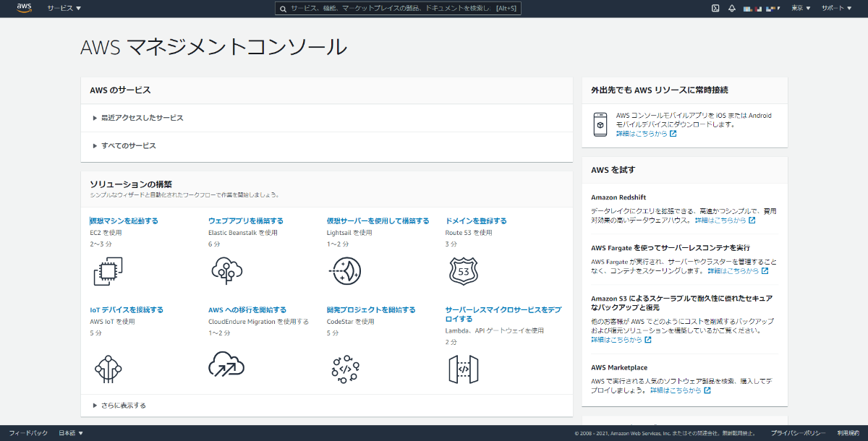Open the account name dropdown in header

tap(763, 8)
